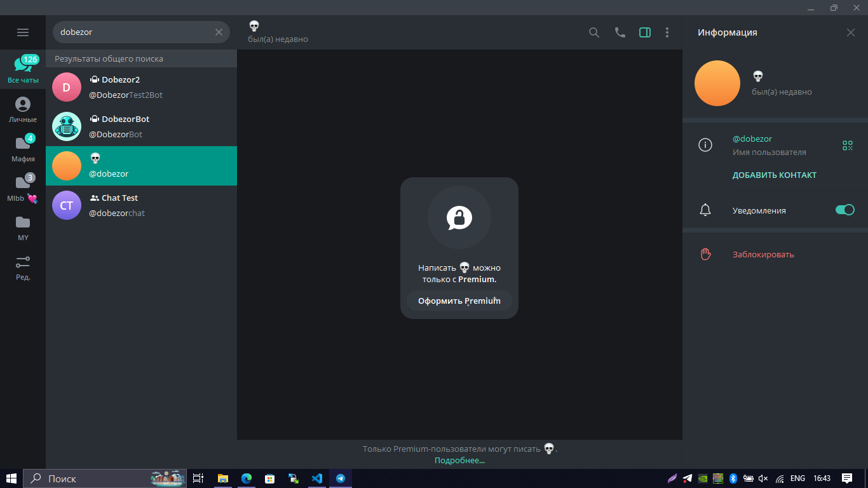This screenshot has width=868, height=488.
Task: Click the unlocked chat bubble icon
Action: [459, 218]
